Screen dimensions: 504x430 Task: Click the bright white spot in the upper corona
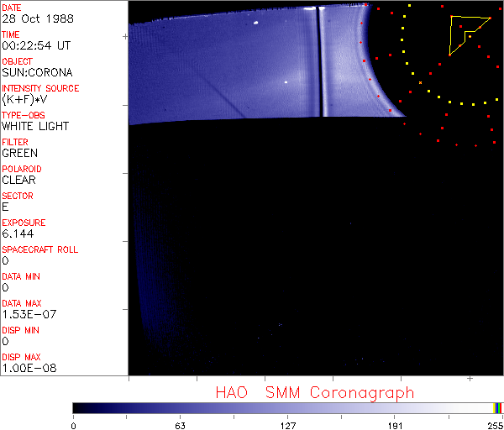[x=255, y=24]
